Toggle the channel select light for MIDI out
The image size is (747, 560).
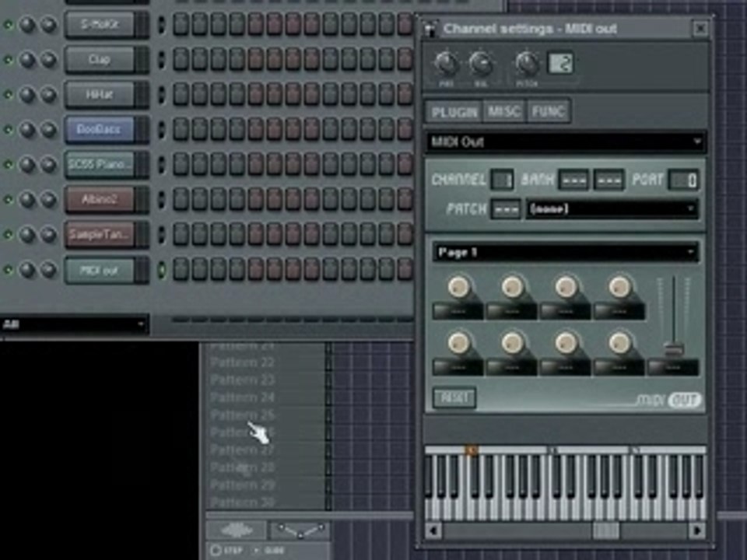tap(162, 270)
